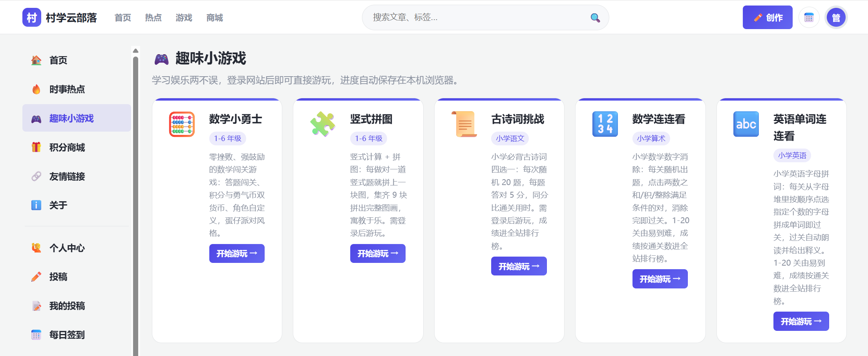868x356 pixels.
Task: Click the document icon beside 我的投稿
Action: (36, 306)
